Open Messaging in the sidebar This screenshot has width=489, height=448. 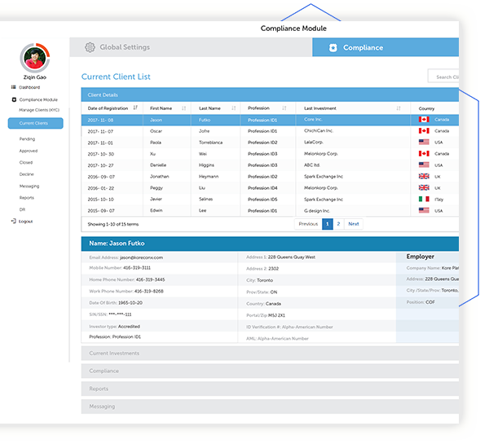pyautogui.click(x=29, y=186)
